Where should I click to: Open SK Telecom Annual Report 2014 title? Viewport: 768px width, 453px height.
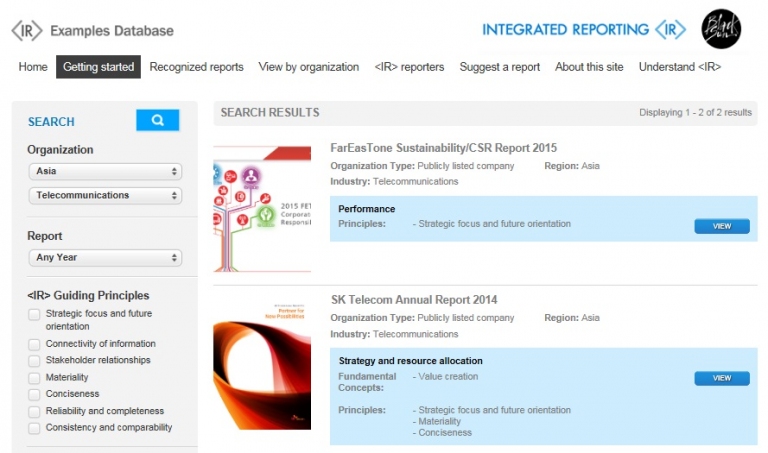(414, 300)
